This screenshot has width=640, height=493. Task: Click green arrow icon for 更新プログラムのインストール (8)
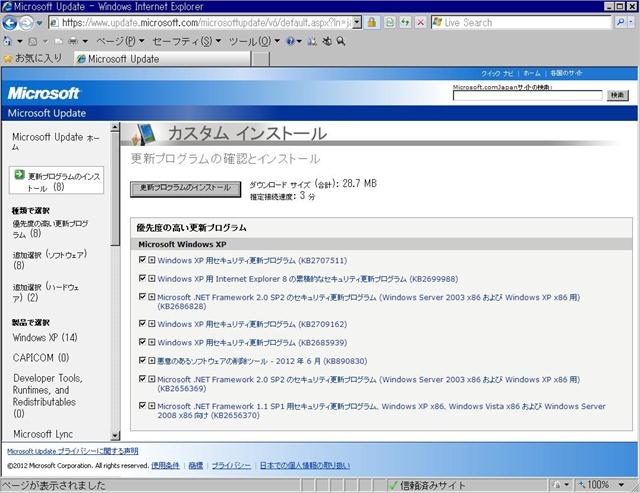[19, 175]
